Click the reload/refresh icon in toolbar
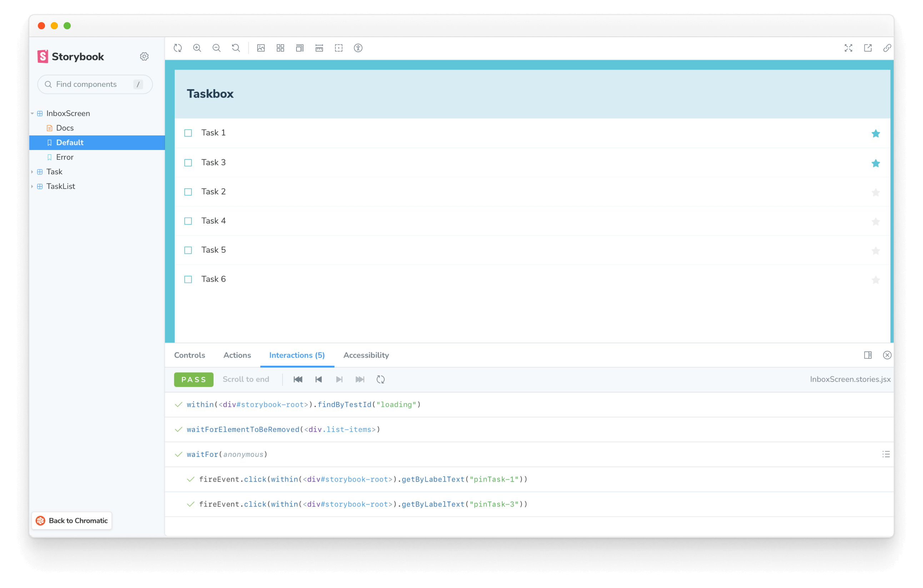This screenshot has width=923, height=588. 178,48
